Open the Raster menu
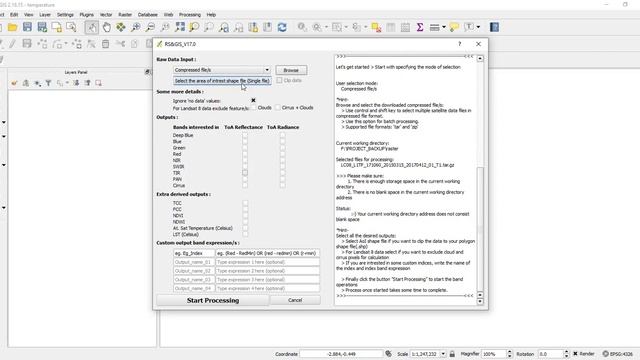Image resolution: width=640 pixels, height=360 pixels. tap(125, 15)
